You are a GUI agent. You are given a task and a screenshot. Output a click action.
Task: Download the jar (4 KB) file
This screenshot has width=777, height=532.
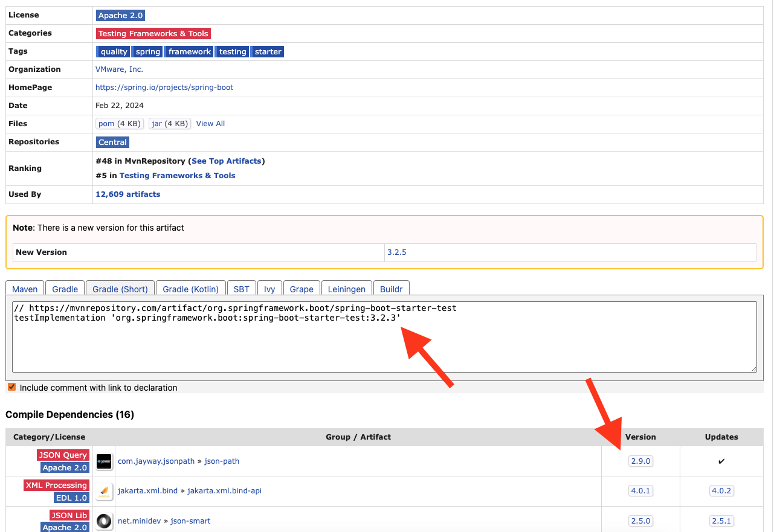click(170, 124)
